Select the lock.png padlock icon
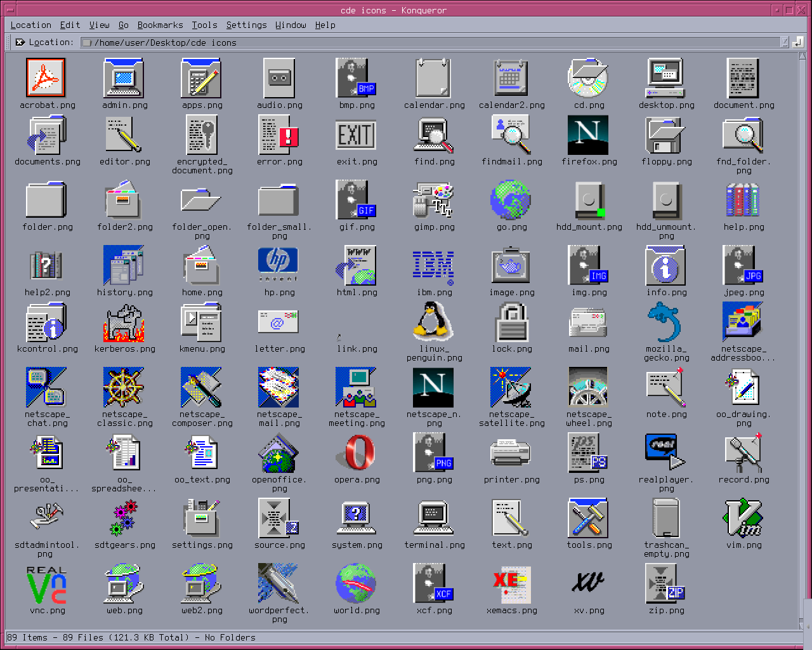This screenshot has height=650, width=812. coord(512,322)
